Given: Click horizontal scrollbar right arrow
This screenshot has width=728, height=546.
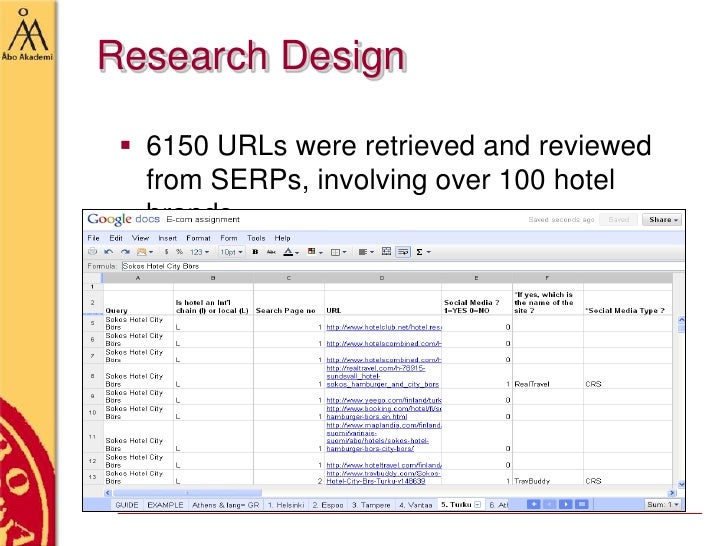Looking at the screenshot, I should pyautogui.click(x=671, y=493).
